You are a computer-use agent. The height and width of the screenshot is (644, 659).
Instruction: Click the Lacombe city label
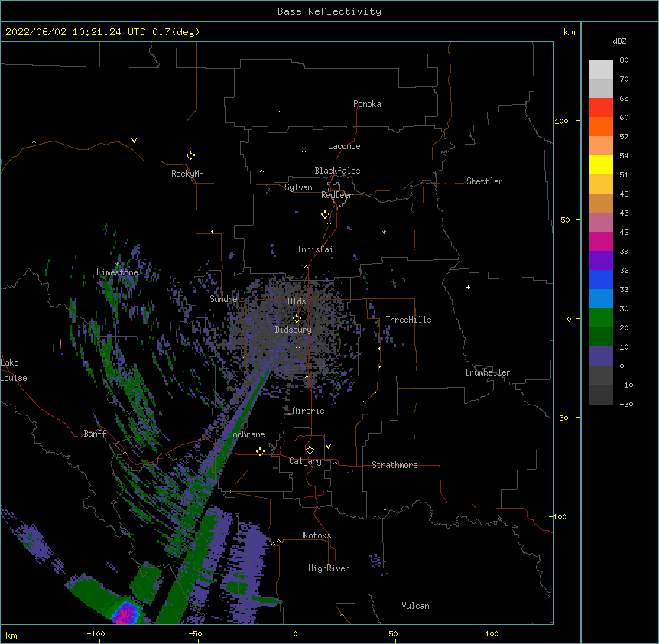click(344, 146)
